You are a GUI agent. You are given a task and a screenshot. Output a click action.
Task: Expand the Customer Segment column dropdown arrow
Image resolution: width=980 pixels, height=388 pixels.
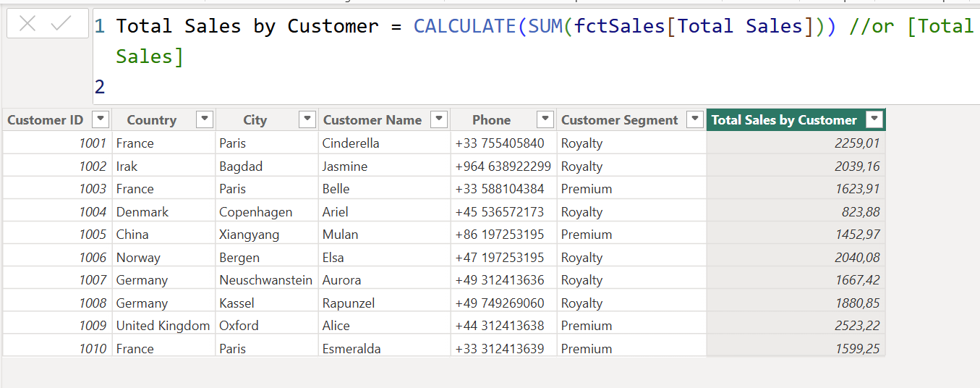tap(694, 119)
